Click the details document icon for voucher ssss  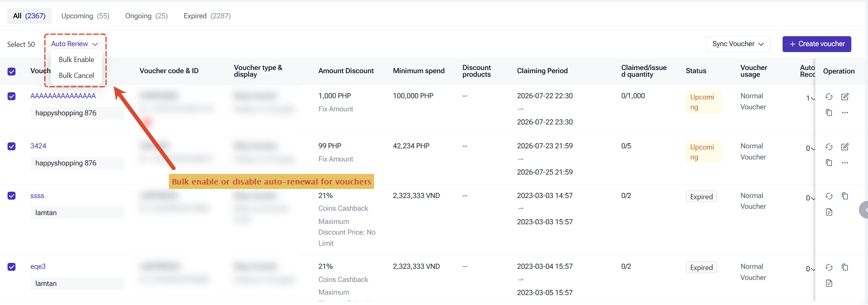829,212
